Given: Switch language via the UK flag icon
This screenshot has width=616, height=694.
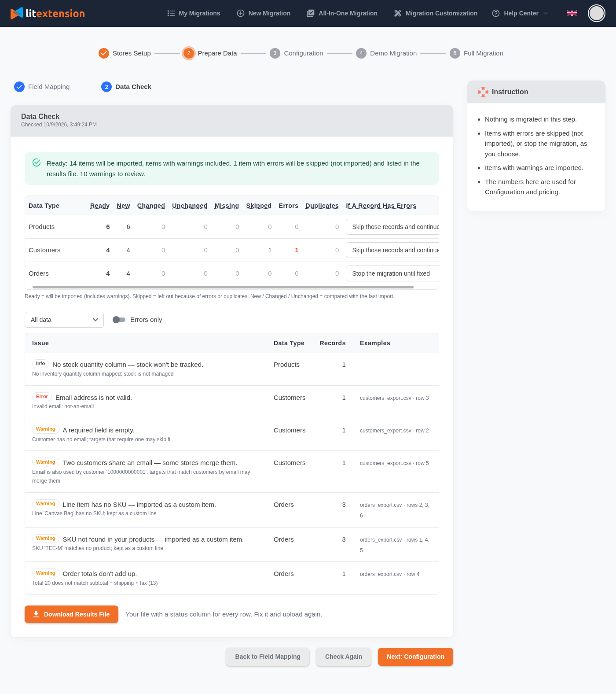Looking at the screenshot, I should 572,13.
